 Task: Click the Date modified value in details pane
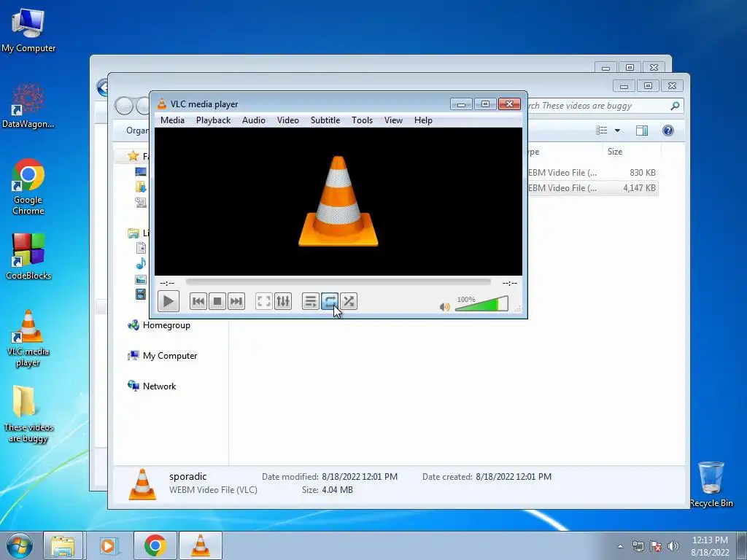[360, 477]
